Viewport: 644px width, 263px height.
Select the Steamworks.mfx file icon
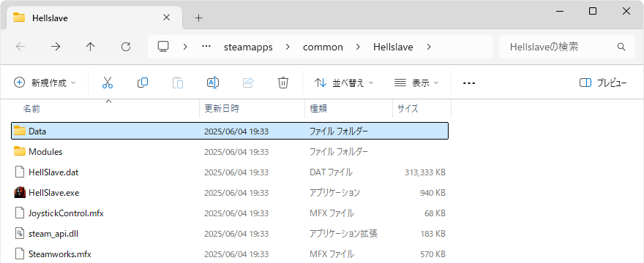(x=20, y=254)
